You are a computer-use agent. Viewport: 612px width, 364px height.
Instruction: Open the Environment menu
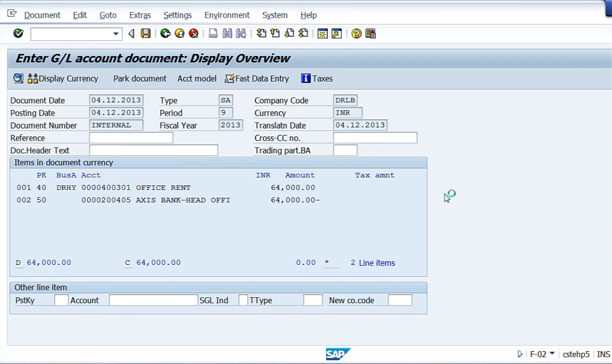[227, 15]
